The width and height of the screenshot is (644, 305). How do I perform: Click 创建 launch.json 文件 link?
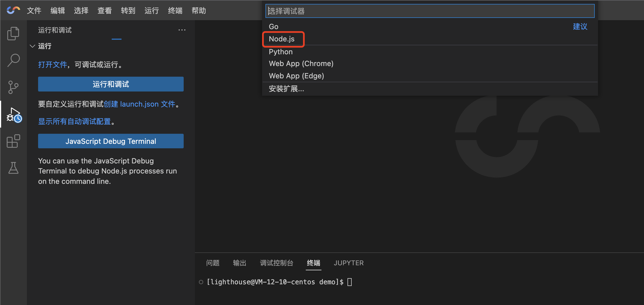point(139,104)
